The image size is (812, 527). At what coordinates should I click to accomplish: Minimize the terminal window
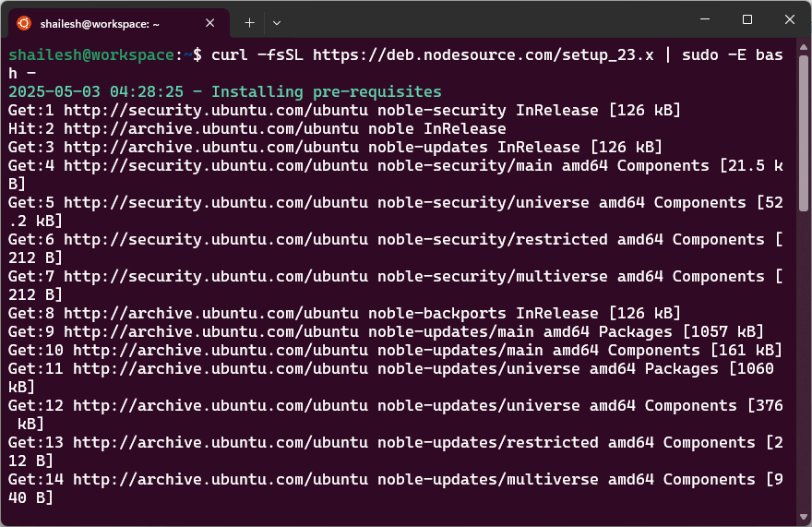pyautogui.click(x=705, y=19)
